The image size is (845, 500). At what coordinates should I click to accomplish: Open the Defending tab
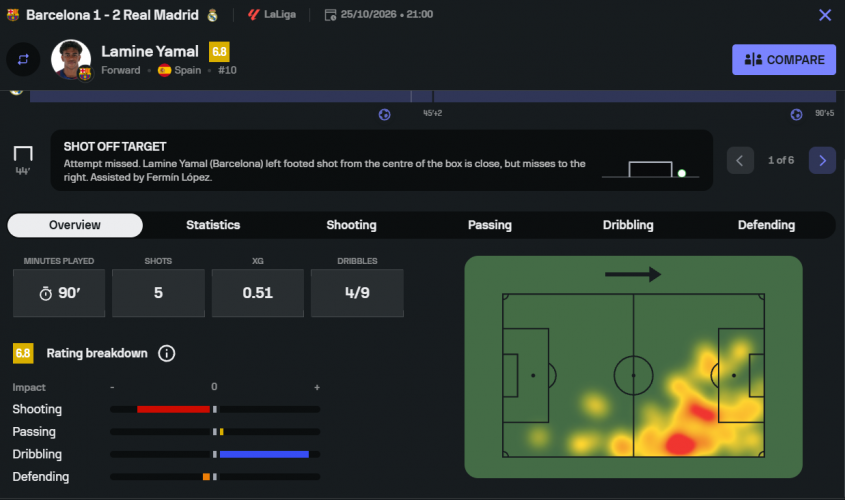coord(766,225)
